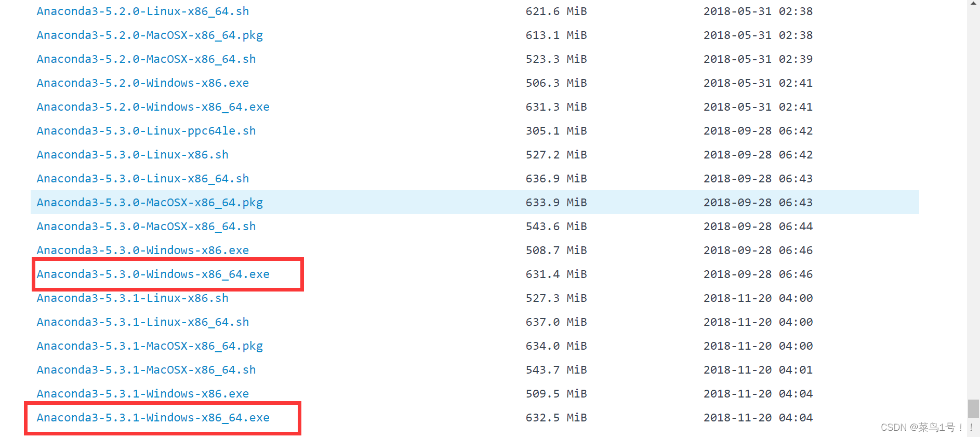Select Anaconda3-5.3.1-MacOSX-x86_64.pkg link
The width and height of the screenshot is (980, 437).
[150, 346]
